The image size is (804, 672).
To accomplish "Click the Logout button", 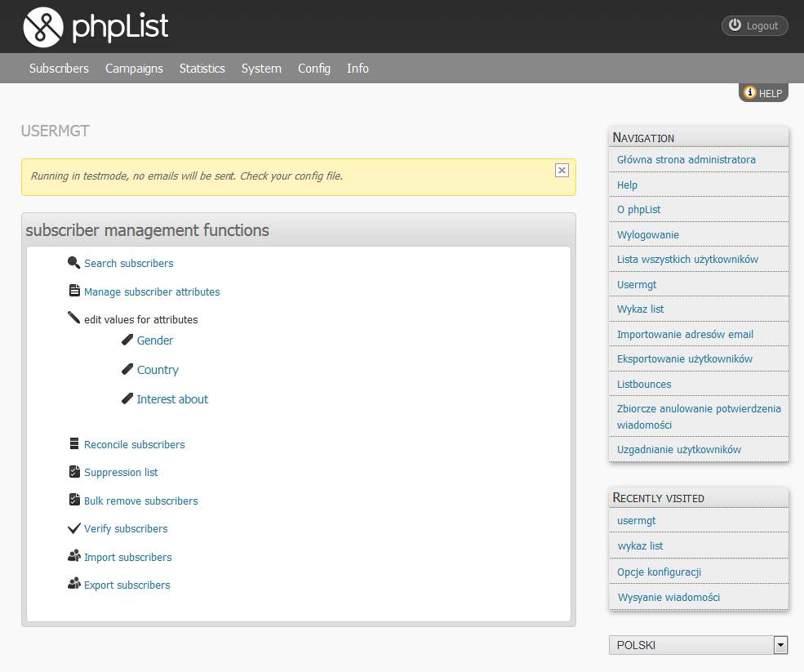I will click(754, 25).
